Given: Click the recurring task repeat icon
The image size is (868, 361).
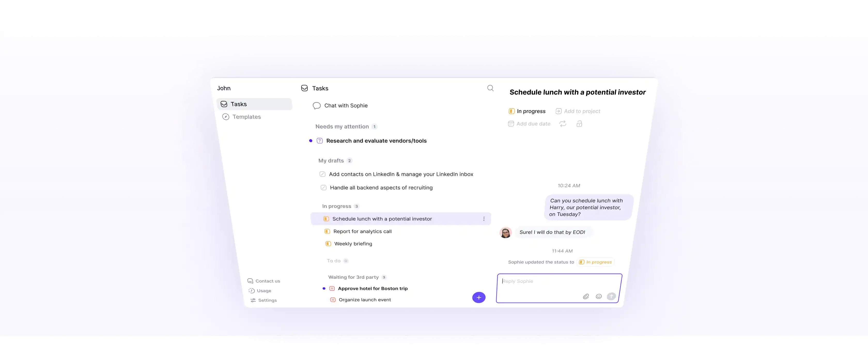Looking at the screenshot, I should click(x=563, y=124).
